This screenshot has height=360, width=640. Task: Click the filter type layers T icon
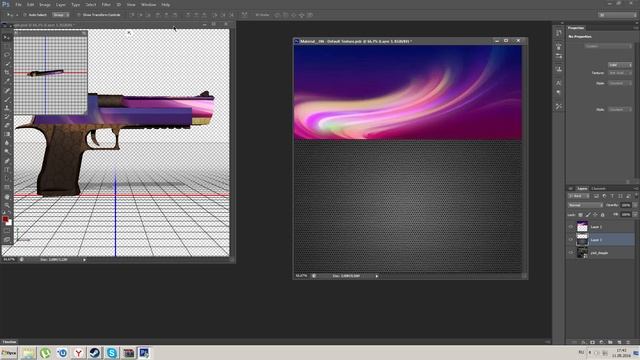click(612, 196)
